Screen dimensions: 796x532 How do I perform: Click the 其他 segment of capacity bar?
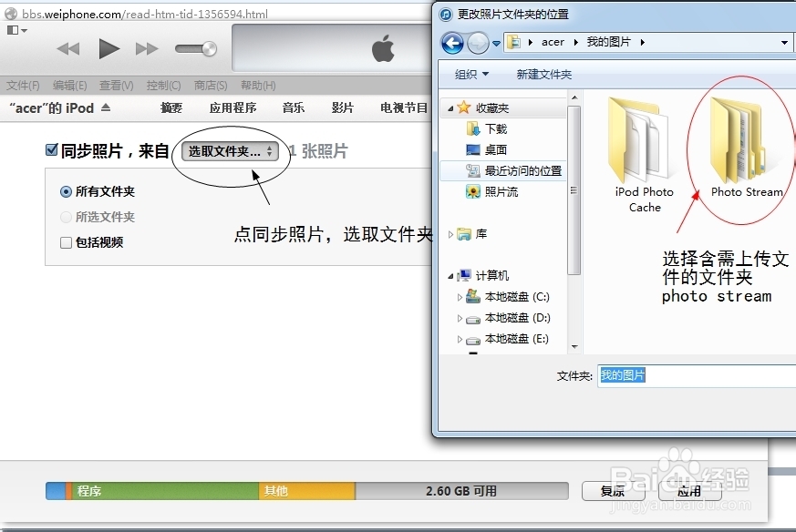[307, 491]
